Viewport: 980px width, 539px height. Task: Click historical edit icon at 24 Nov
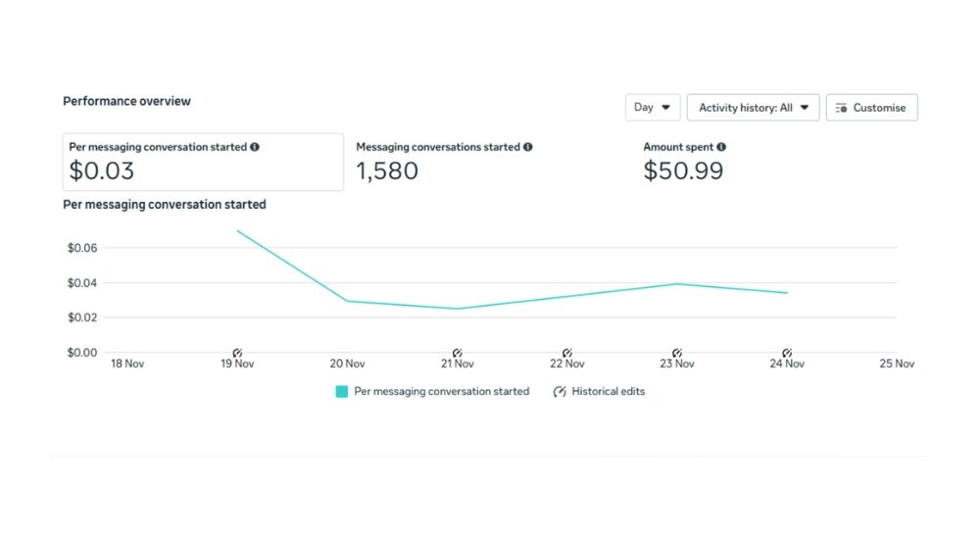(786, 352)
